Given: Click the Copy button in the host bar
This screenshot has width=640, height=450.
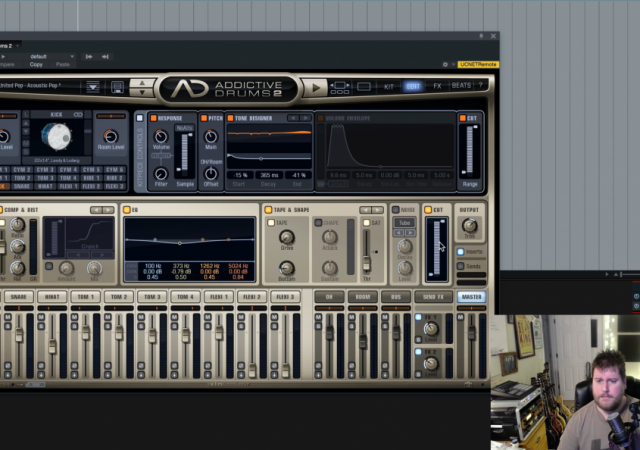Looking at the screenshot, I should [36, 65].
